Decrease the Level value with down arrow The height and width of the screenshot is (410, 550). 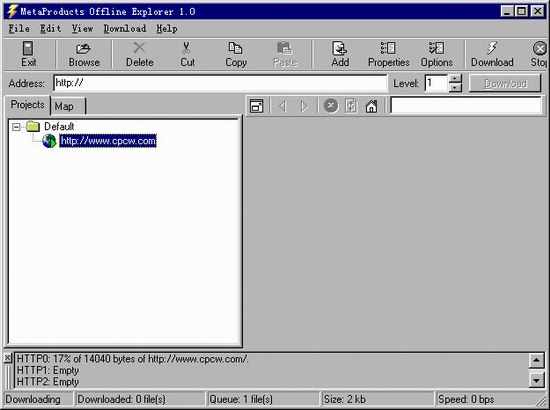[x=455, y=87]
